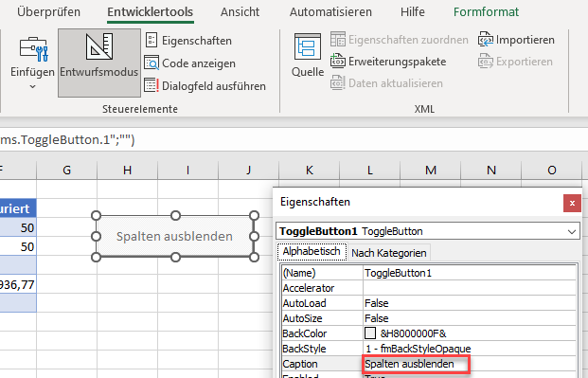588x378 pixels.
Task: Open the Ansicht tab
Action: 240,11
